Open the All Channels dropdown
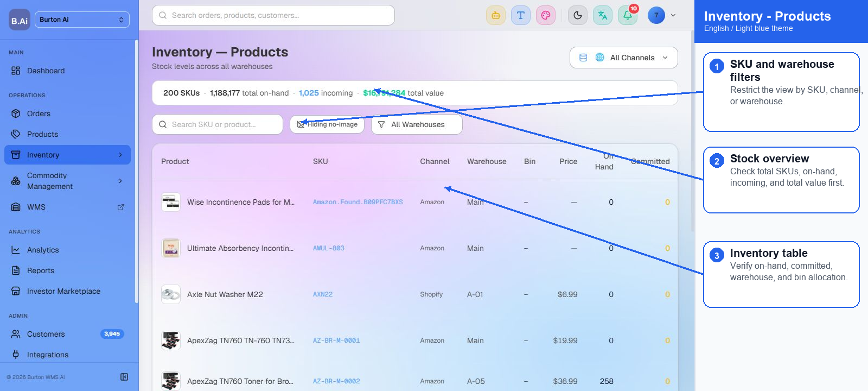The height and width of the screenshot is (391, 868). (x=624, y=58)
